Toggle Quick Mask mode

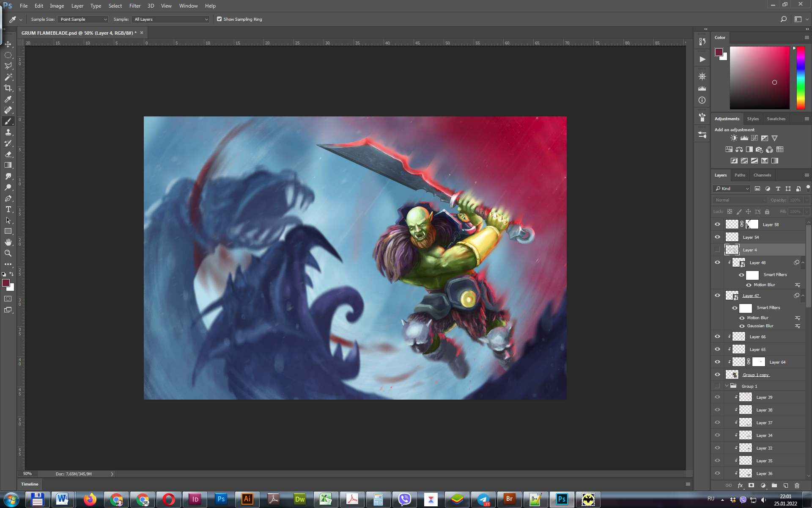click(8, 299)
